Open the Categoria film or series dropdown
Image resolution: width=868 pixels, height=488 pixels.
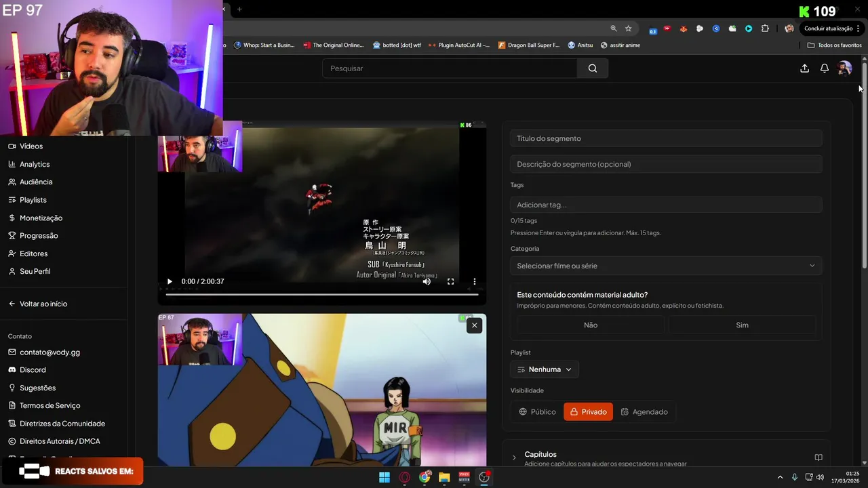[x=666, y=266]
